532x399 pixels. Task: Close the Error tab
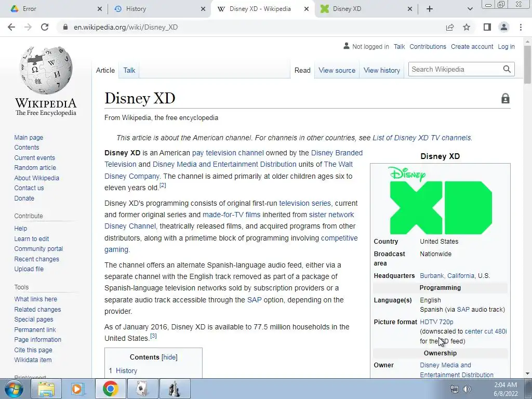click(99, 9)
